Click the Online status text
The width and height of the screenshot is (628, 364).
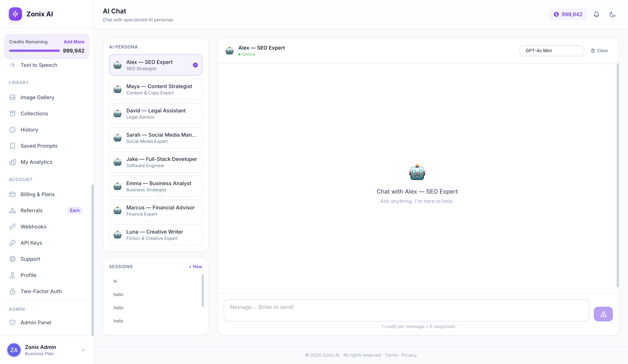tap(248, 54)
